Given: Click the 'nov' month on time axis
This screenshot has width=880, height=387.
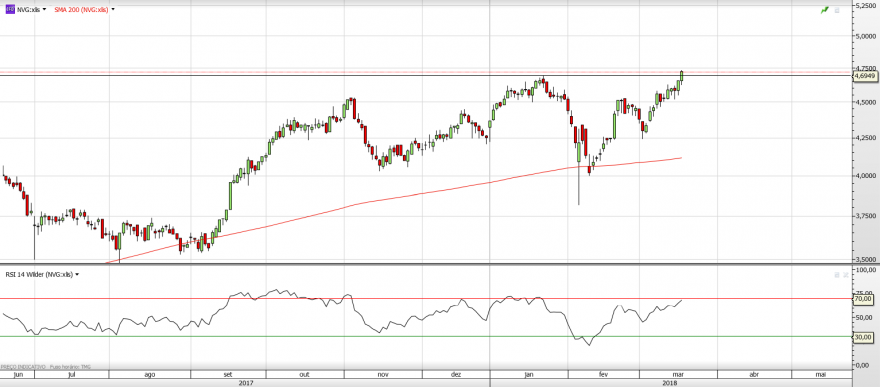Looking at the screenshot, I should coord(383,374).
